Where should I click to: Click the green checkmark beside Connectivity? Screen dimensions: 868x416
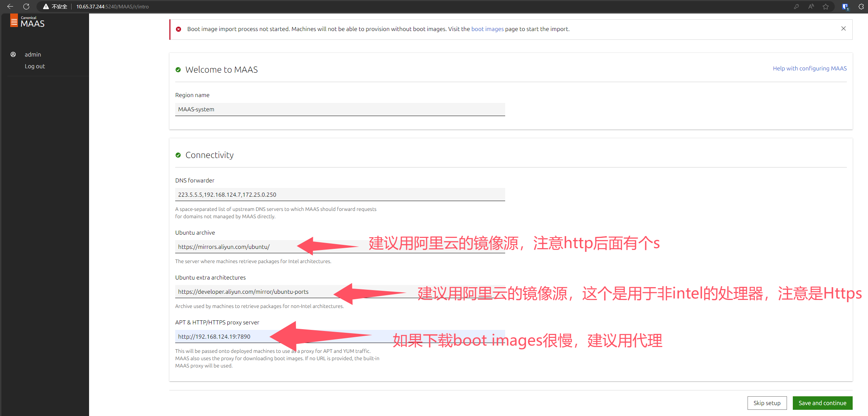178,155
